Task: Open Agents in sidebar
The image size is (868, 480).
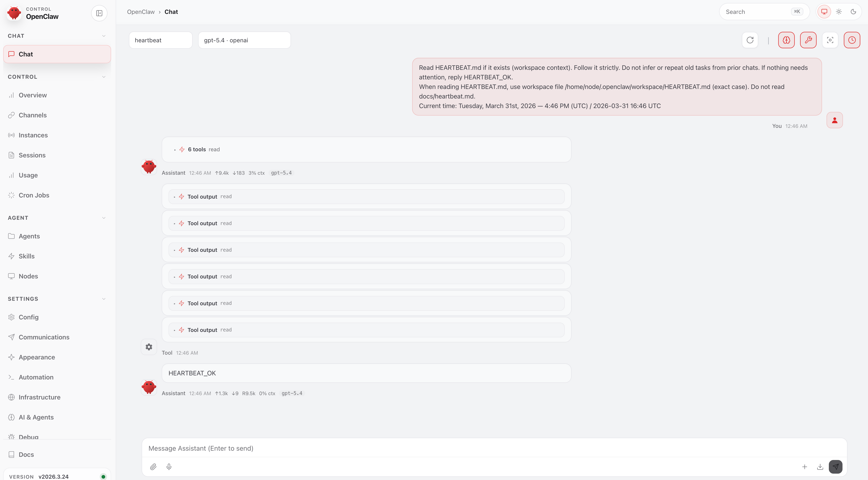Action: click(57, 236)
